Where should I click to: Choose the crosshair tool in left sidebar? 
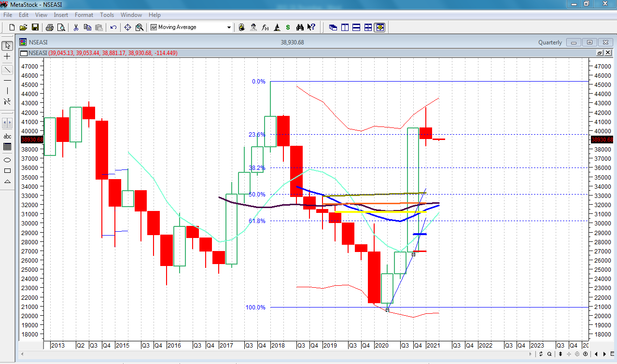click(7, 56)
